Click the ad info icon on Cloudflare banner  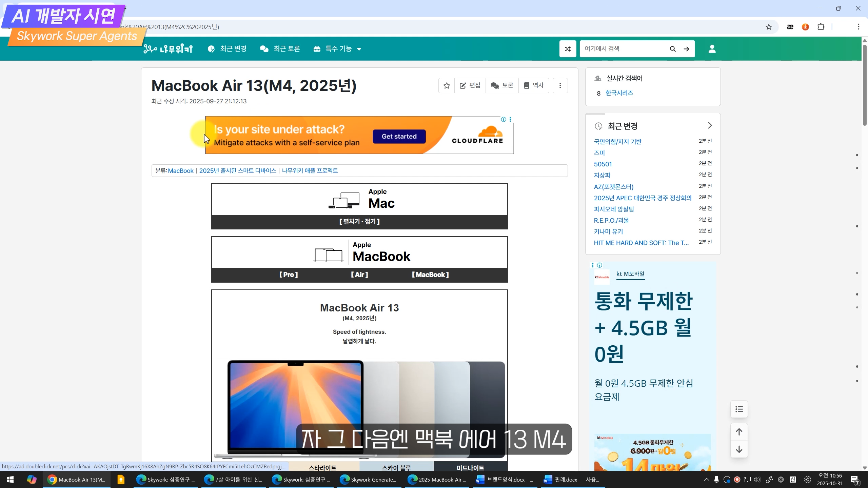tap(504, 119)
